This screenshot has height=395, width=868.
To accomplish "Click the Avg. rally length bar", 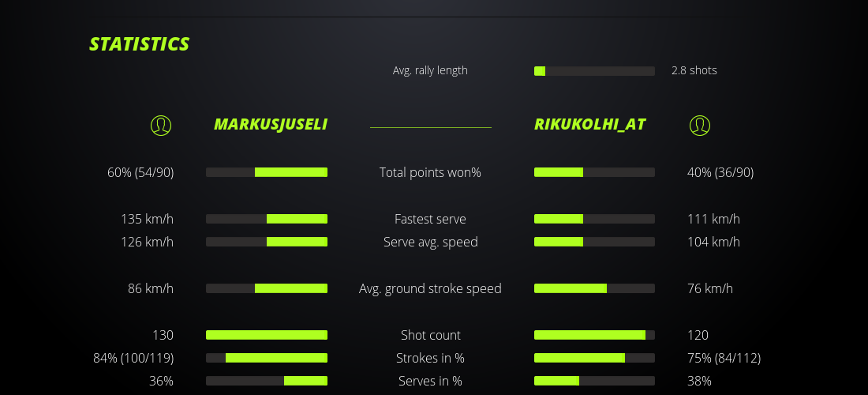I will point(594,71).
